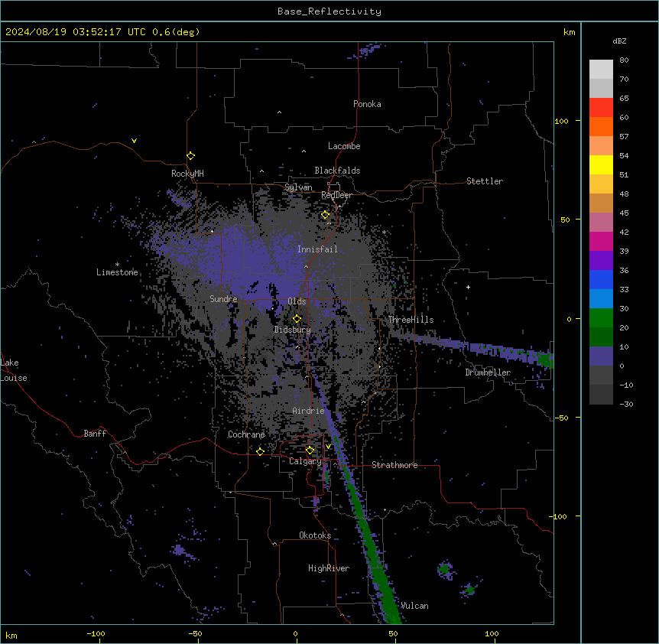
Task: Click the white caret marker below Ponoka
Action: (280, 112)
